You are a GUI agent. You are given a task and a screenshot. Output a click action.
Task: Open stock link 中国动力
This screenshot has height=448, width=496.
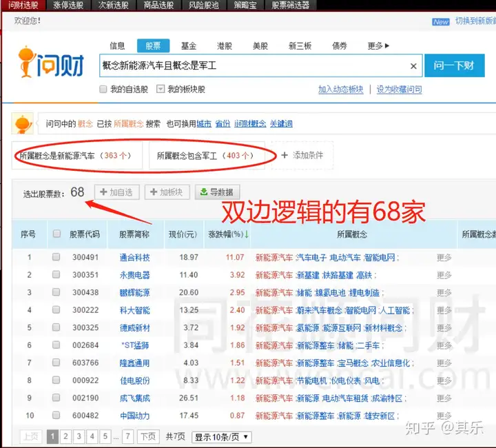135,416
